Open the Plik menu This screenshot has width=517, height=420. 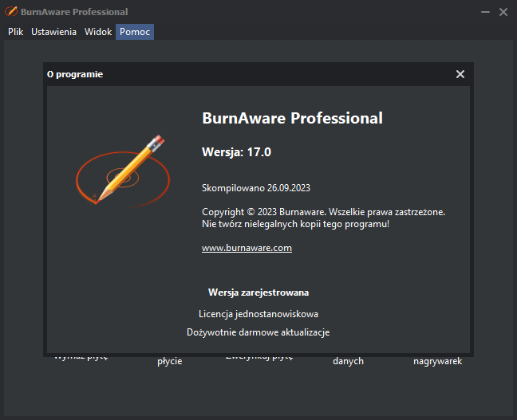15,32
